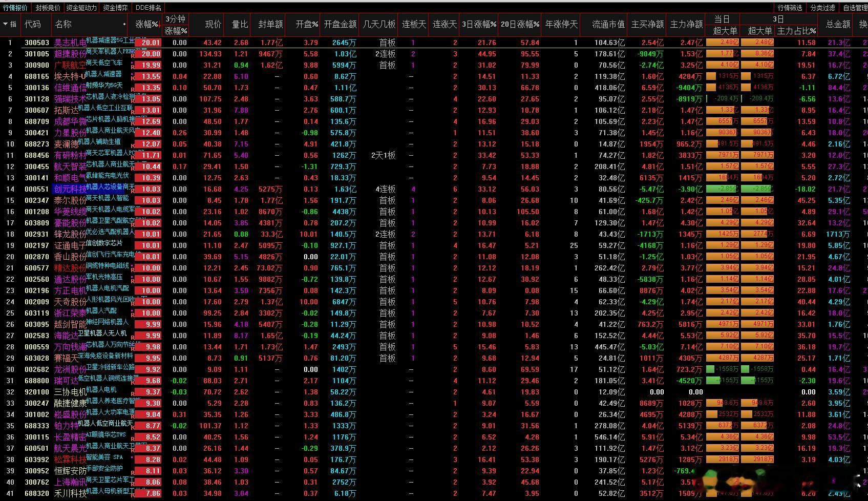Sort by the 主力净额 column header

coord(686,25)
